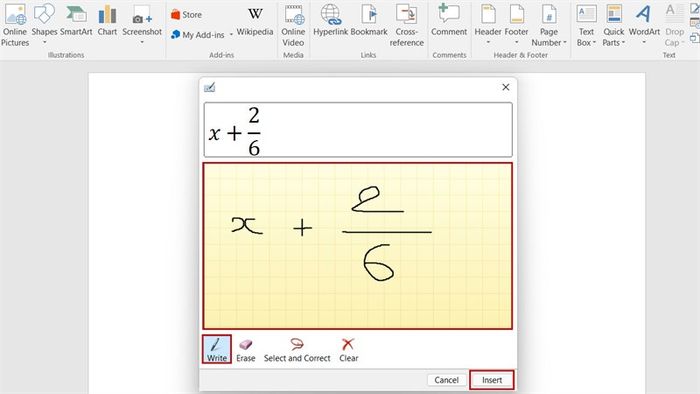Select the Write pen tool
This screenshot has width=700, height=394.
[217, 349]
